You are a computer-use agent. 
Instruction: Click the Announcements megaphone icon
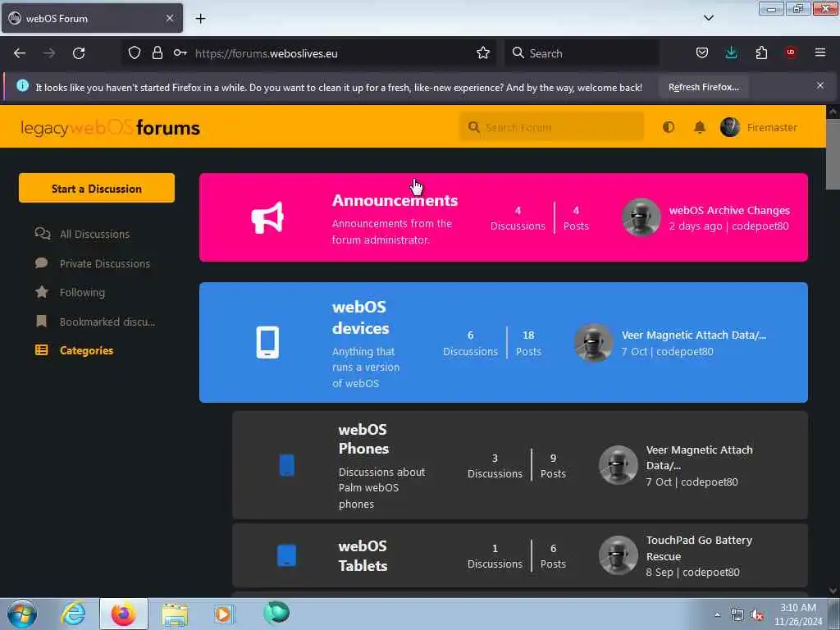[x=267, y=217]
